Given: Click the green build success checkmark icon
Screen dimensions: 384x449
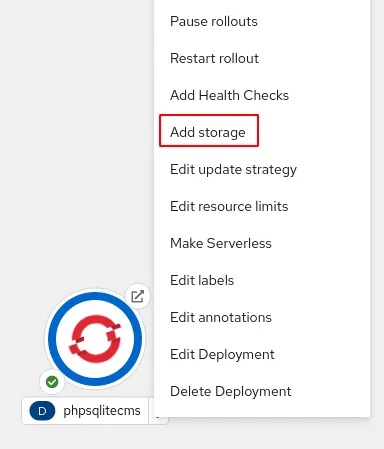Looking at the screenshot, I should tap(52, 382).
